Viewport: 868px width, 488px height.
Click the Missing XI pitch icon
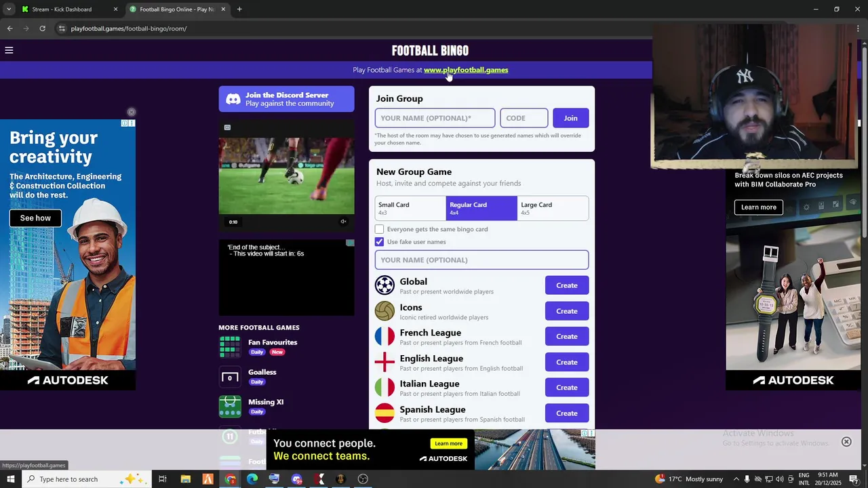230,407
